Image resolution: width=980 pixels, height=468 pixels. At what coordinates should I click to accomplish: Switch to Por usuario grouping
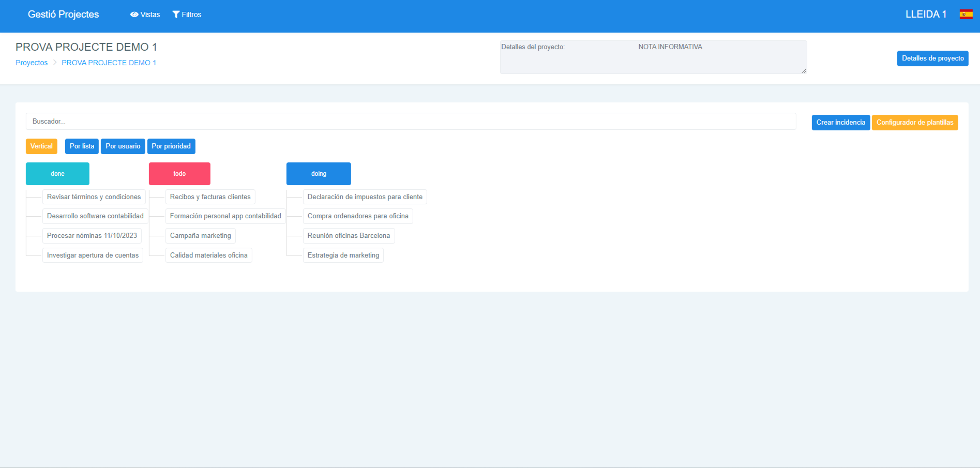click(x=123, y=146)
